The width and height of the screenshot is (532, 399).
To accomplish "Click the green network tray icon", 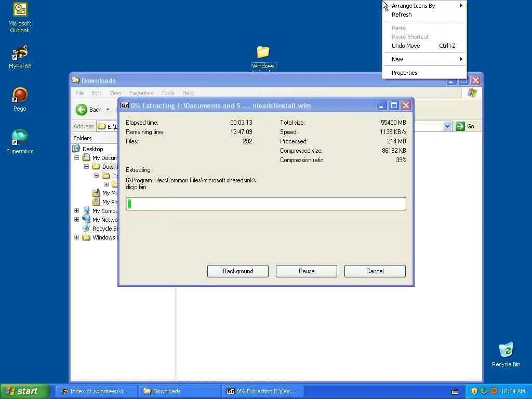I will (x=484, y=391).
